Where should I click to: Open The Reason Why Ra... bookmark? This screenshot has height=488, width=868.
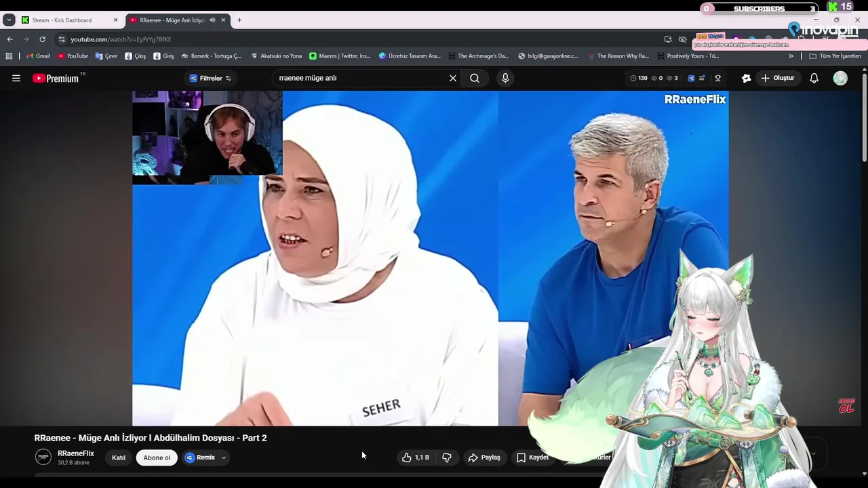tap(618, 56)
